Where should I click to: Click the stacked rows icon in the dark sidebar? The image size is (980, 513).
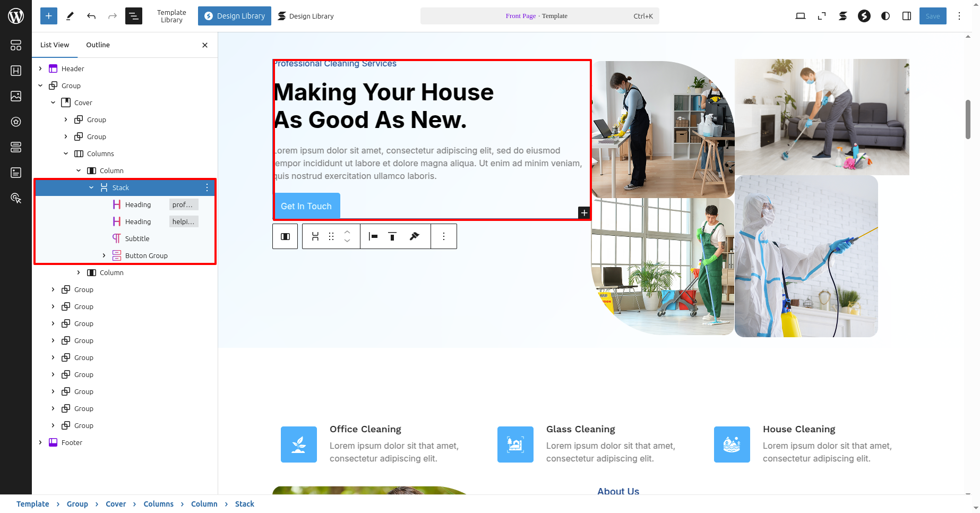(16, 147)
